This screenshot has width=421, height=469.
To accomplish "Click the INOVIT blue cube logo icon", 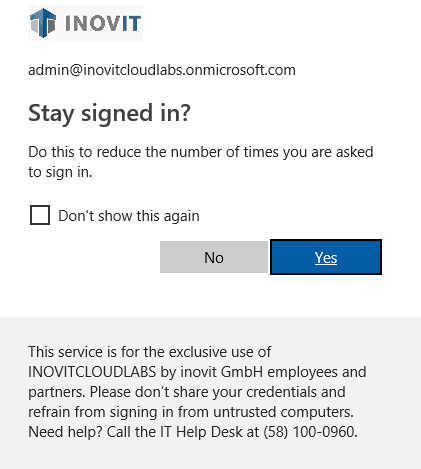I will click(43, 23).
